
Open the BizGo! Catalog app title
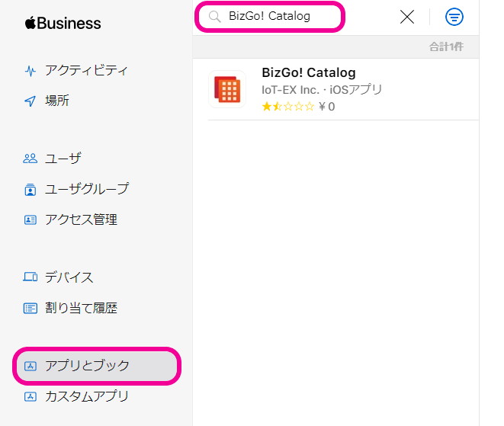click(x=308, y=73)
